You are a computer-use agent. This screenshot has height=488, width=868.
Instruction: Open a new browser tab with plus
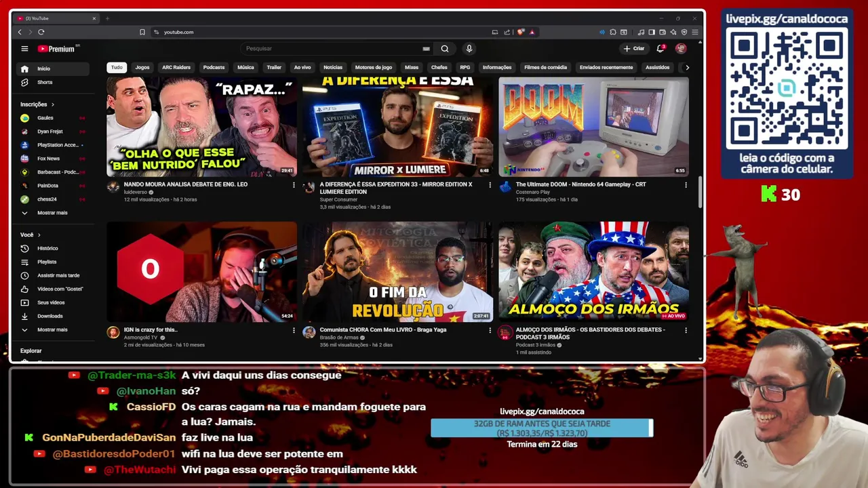107,18
